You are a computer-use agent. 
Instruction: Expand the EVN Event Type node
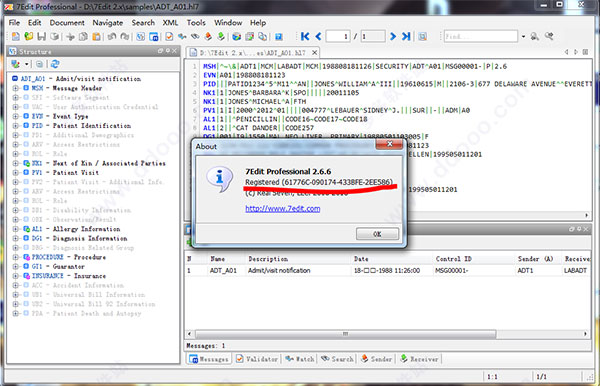pos(16,116)
